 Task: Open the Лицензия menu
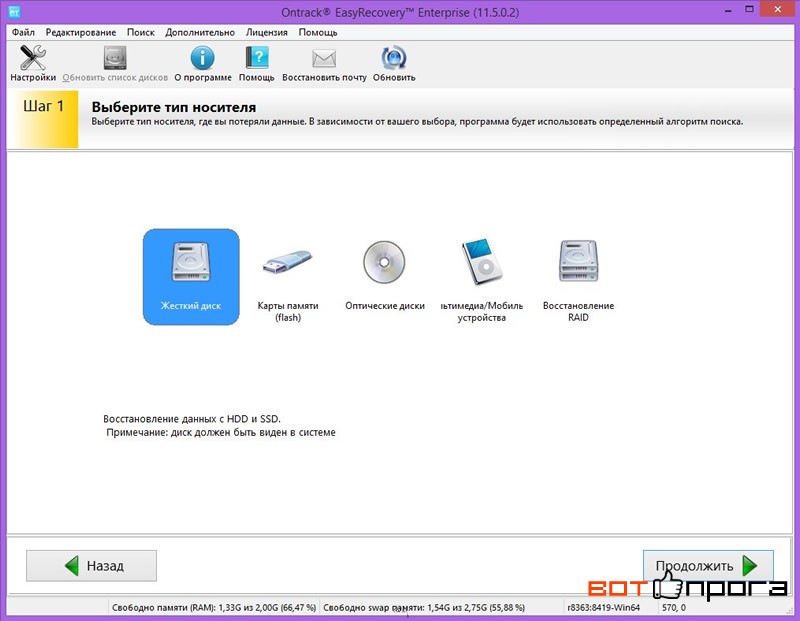[267, 32]
